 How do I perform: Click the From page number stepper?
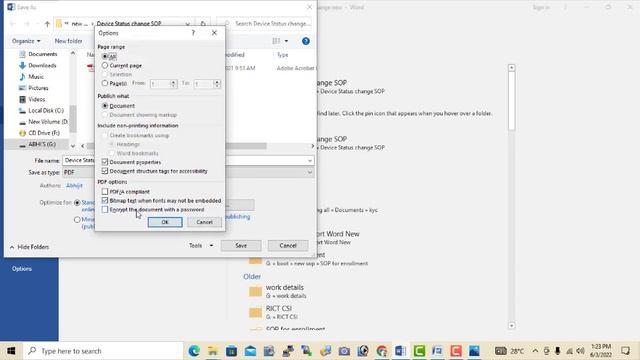coord(173,84)
